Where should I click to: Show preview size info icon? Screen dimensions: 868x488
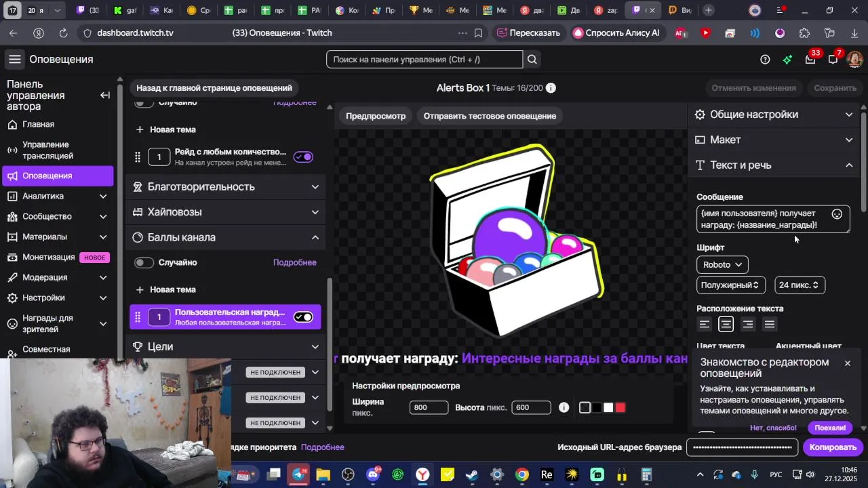564,407
